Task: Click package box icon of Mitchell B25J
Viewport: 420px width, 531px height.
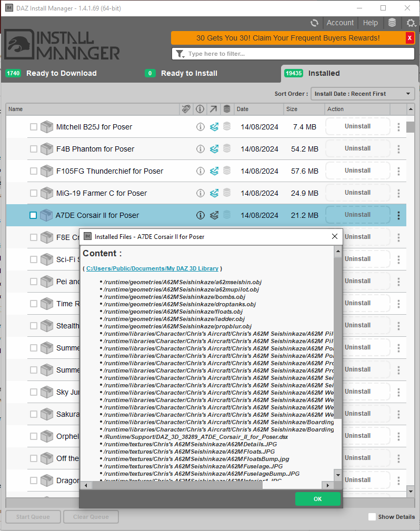Action: (x=47, y=127)
